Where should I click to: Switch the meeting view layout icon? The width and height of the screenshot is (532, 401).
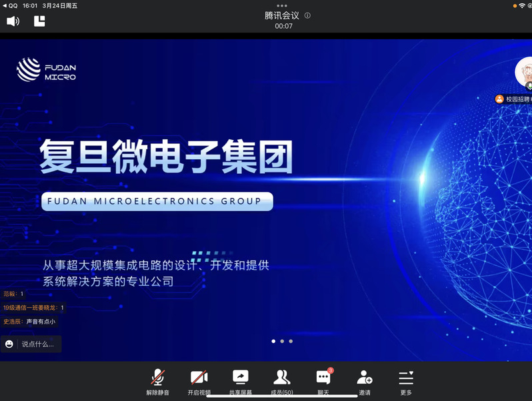[x=39, y=21]
